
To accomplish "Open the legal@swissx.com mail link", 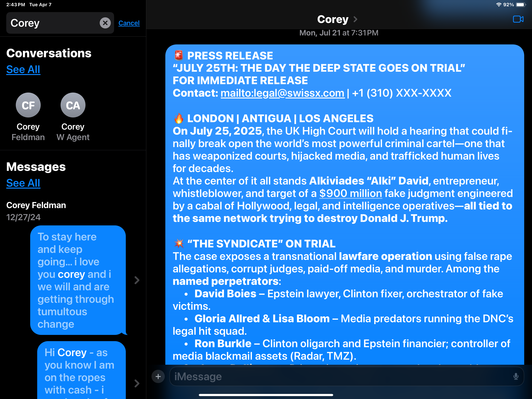I will click(282, 93).
